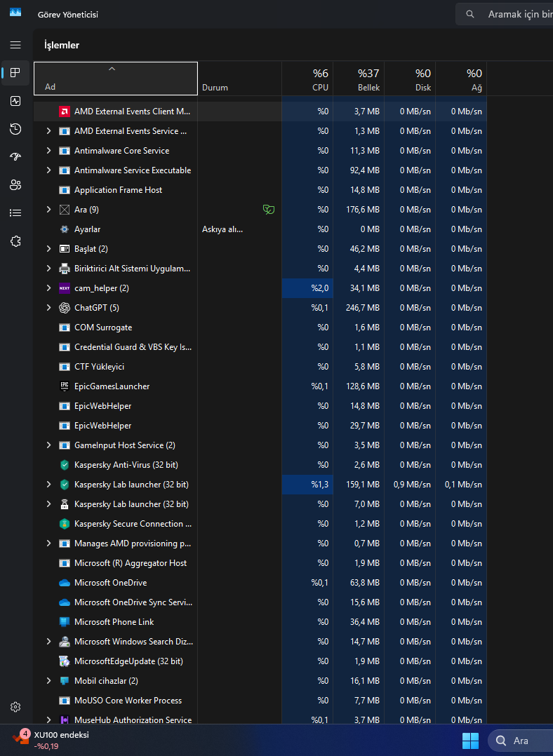The image size is (553, 756).
Task: Click the Microsoft OneDrive Sync Service icon
Action: coord(64,602)
